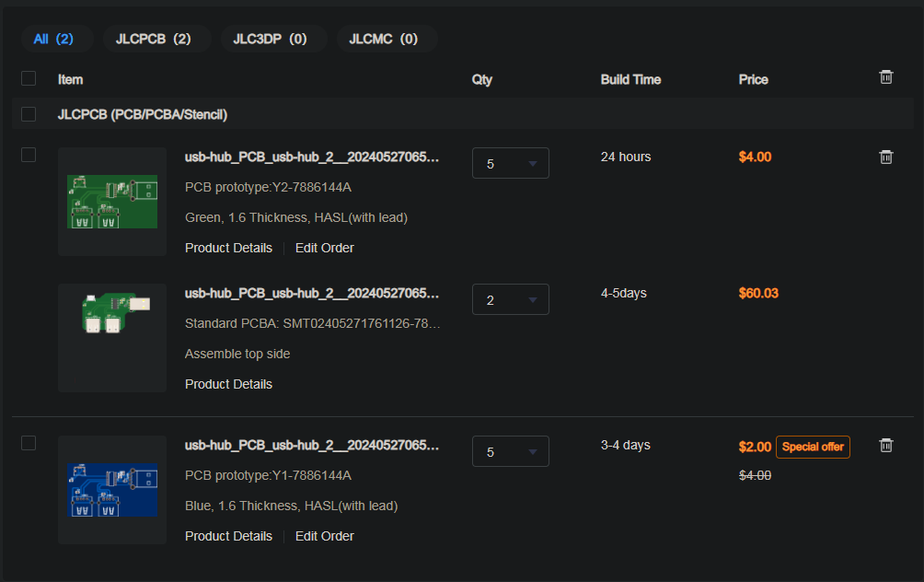Select the green PCB order checkbox
Screen dimensions: 924x582
click(x=29, y=155)
